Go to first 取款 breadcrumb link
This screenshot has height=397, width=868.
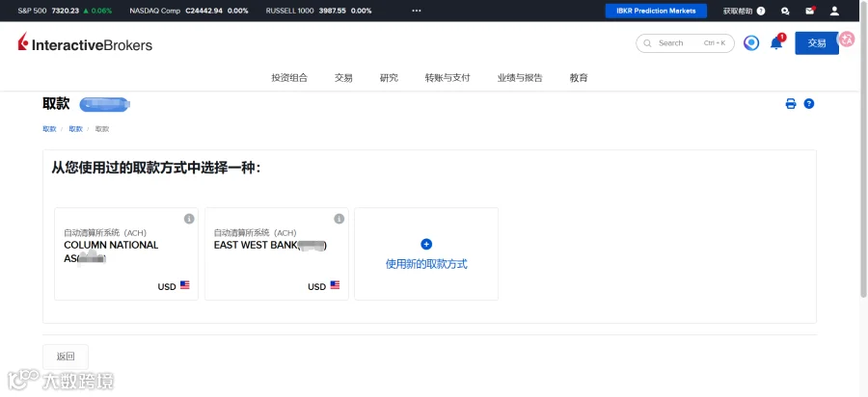point(49,129)
